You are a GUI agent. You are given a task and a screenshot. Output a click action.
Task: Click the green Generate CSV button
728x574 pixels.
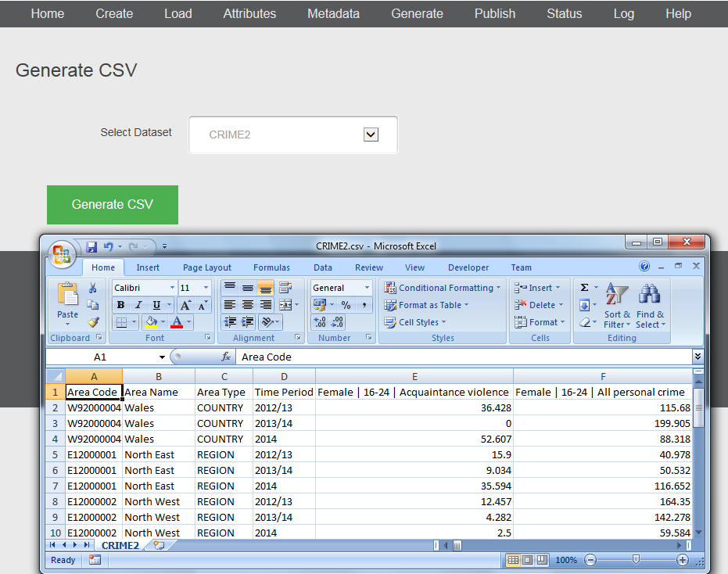point(113,205)
